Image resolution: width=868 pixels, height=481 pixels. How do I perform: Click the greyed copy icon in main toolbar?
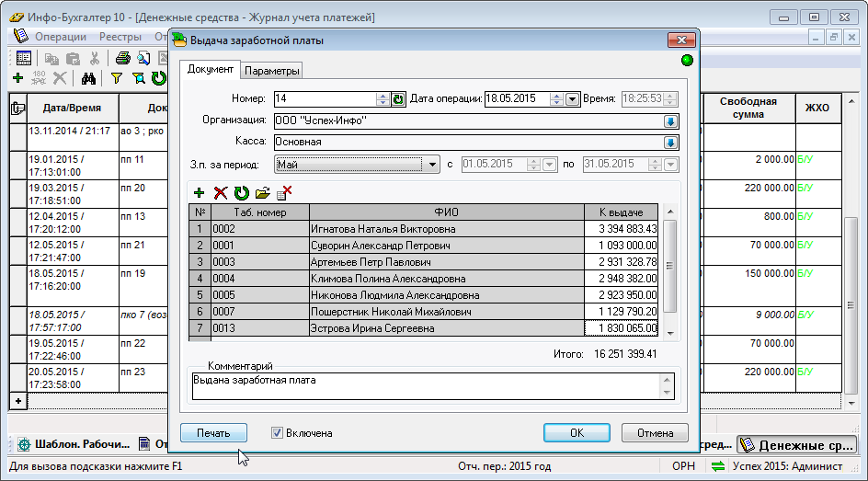point(51,59)
